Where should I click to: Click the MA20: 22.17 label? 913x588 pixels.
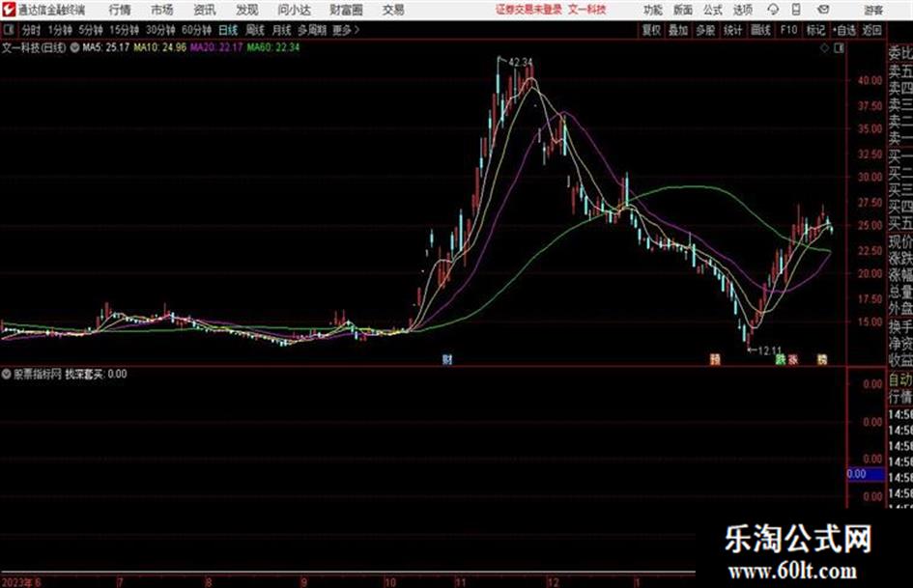[216, 47]
